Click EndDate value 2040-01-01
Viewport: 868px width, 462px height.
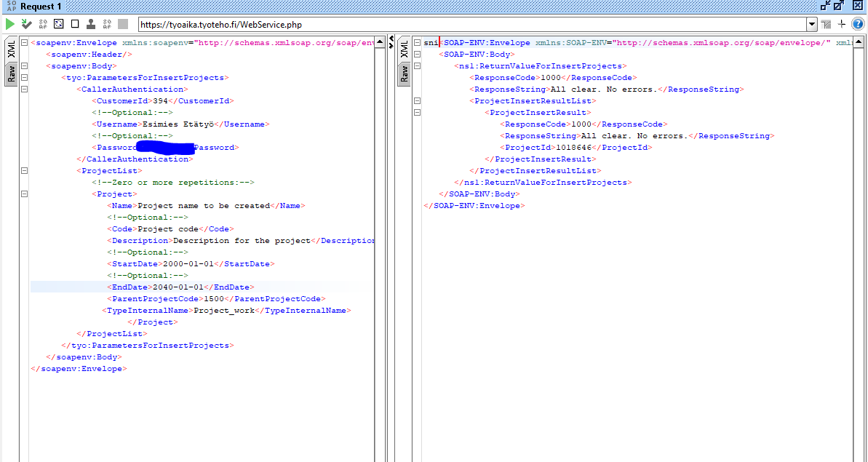(x=178, y=287)
